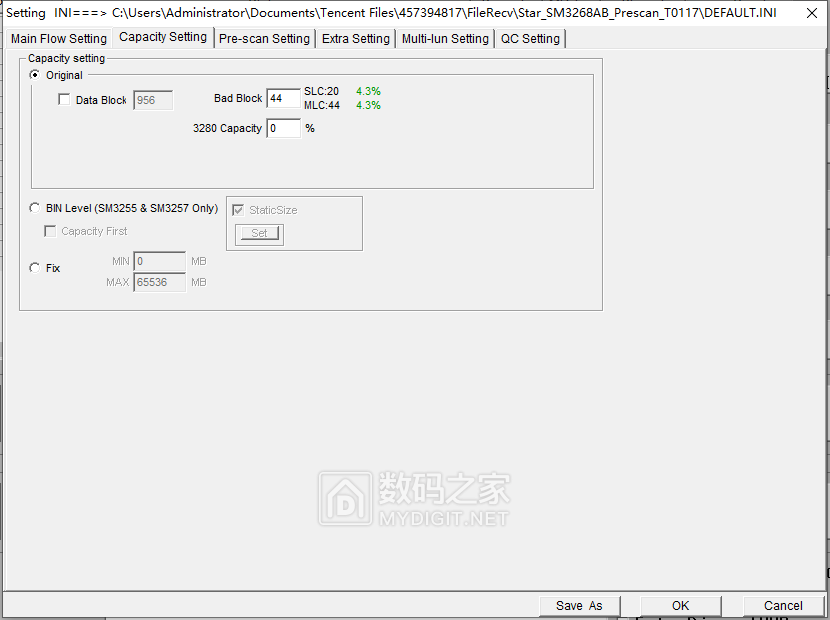Confirm settings with the OK button
Viewport: 830px width, 620px height.
click(679, 605)
